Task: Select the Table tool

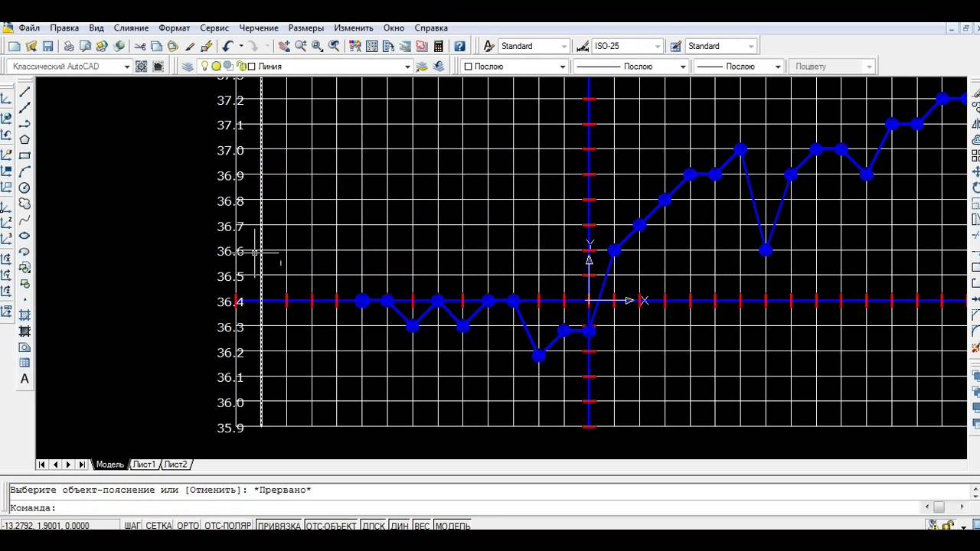Action: click(x=24, y=363)
